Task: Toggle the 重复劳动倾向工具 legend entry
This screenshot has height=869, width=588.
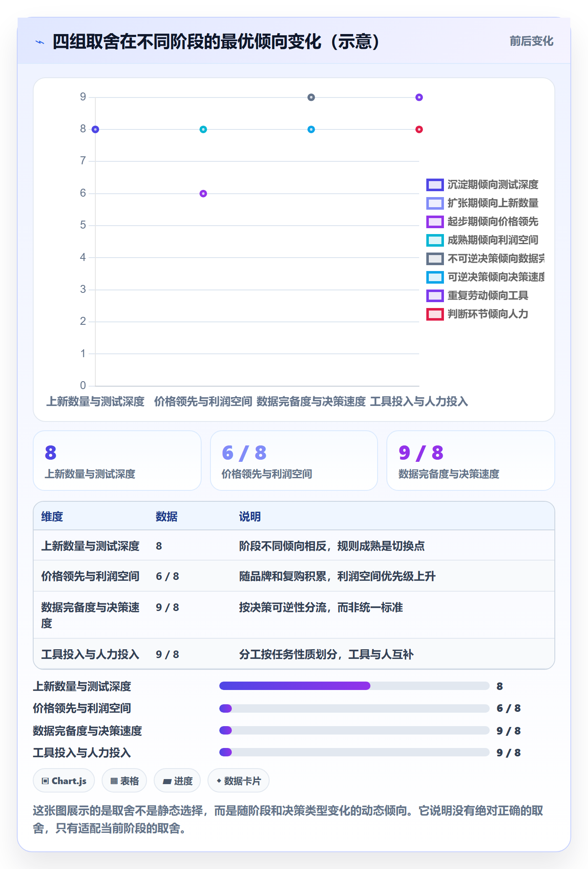Action: coord(477,295)
